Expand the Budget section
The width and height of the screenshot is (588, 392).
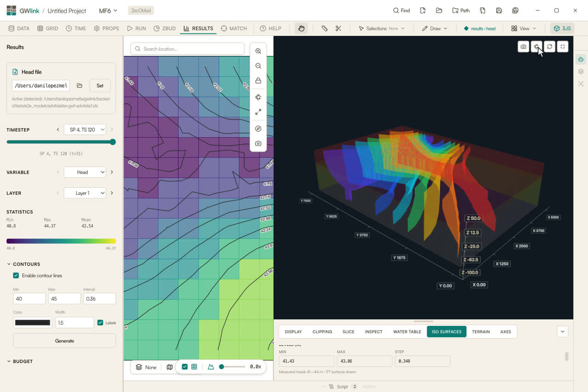click(x=20, y=362)
